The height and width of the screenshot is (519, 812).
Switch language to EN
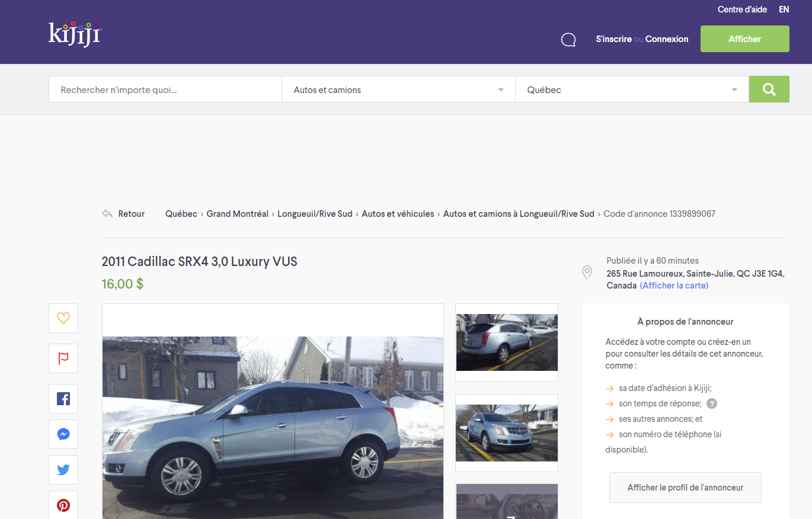click(x=784, y=9)
